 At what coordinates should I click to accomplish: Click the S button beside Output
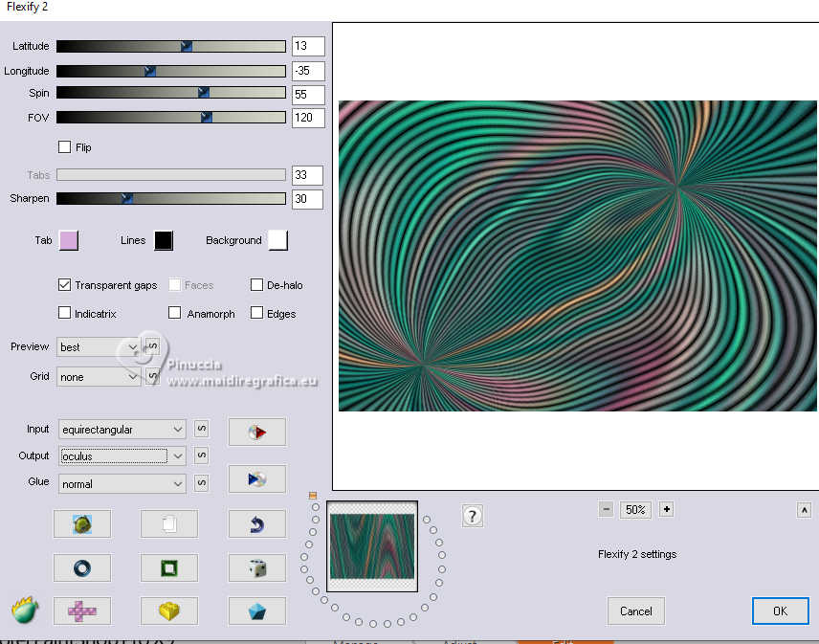pyautogui.click(x=202, y=455)
